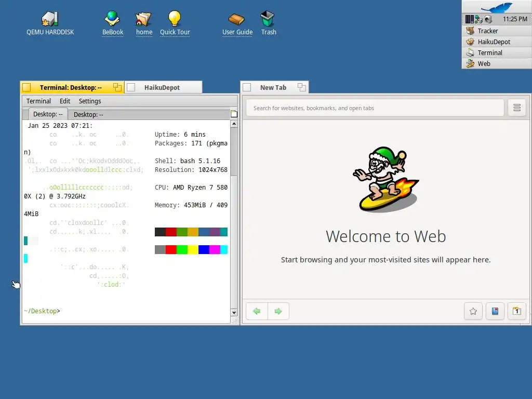532x399 pixels.
Task: Click the bright yellow color swatch
Action: (x=193, y=250)
